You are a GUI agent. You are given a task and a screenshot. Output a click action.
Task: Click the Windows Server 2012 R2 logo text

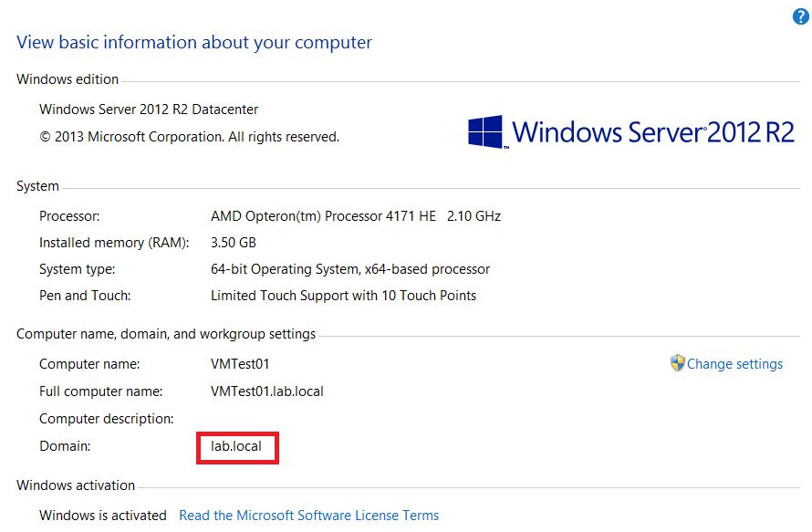tap(653, 132)
